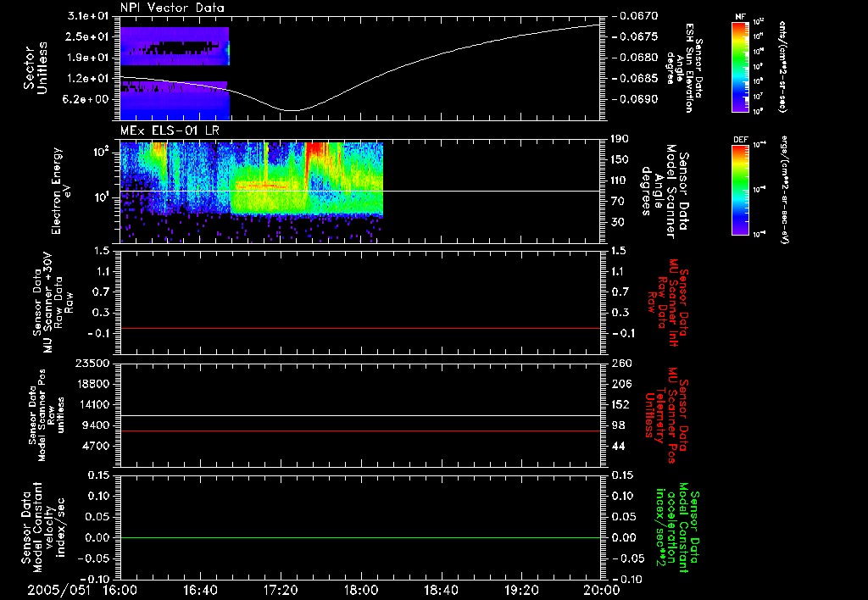Click the 190 scanner angle tick value
This screenshot has width=868, height=600.
[621, 139]
